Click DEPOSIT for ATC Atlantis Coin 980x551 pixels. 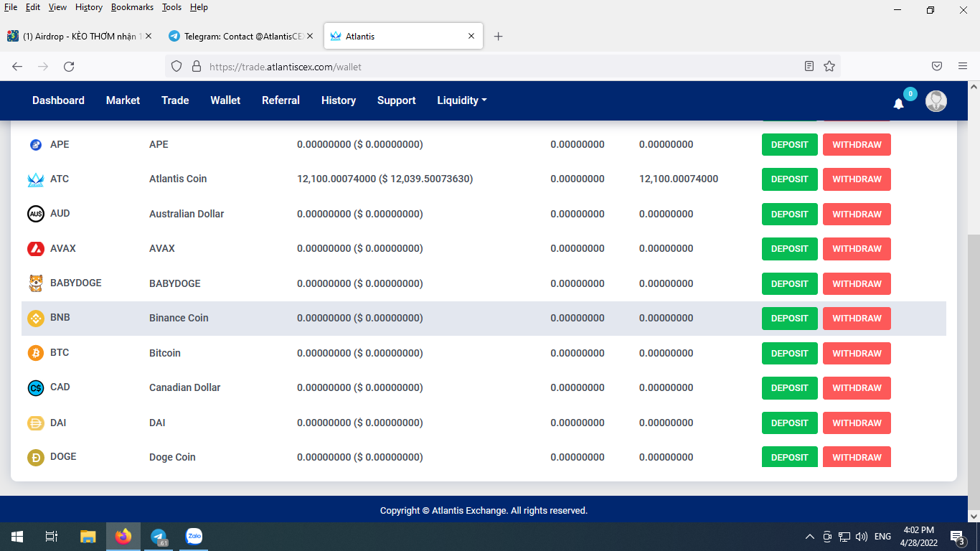click(x=789, y=179)
